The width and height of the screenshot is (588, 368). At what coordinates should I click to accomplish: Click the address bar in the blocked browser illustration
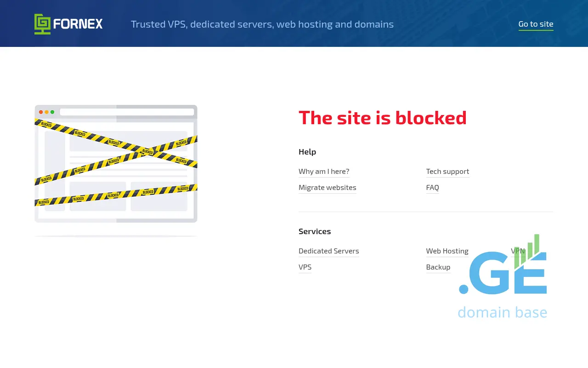click(127, 112)
